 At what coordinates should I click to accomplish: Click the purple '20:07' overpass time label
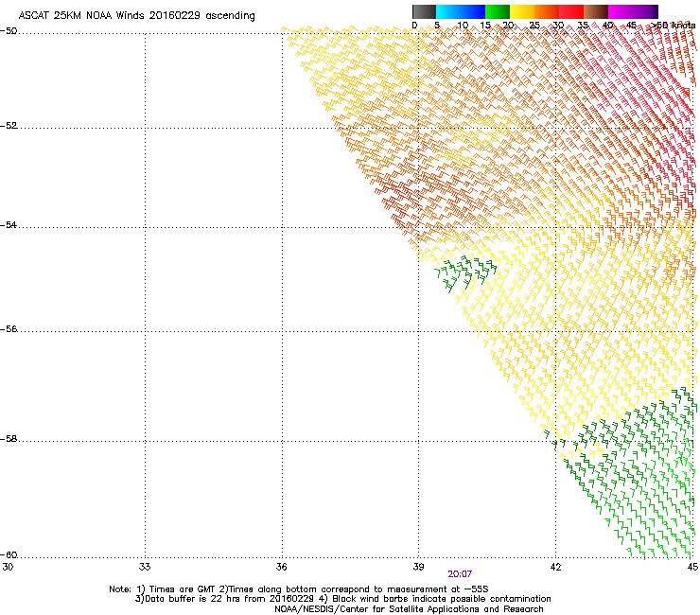click(460, 574)
